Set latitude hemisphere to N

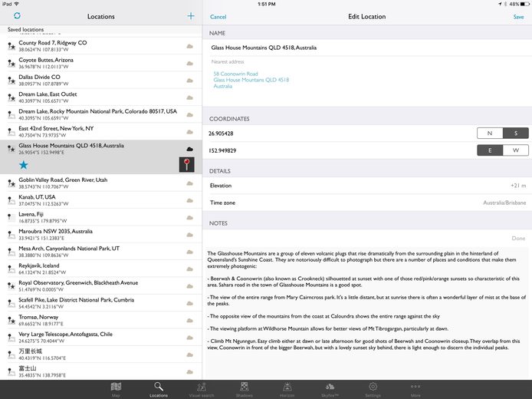pos(490,133)
